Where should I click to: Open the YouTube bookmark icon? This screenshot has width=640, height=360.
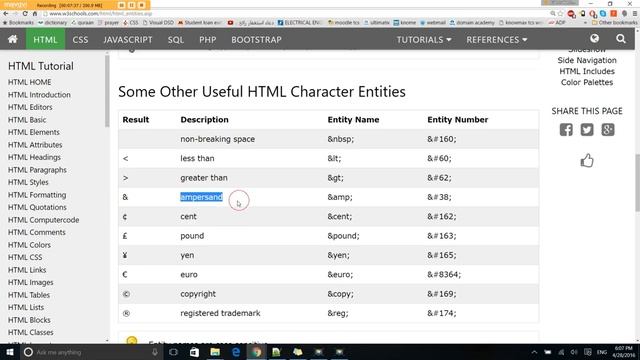pyautogui.click(x=230, y=22)
